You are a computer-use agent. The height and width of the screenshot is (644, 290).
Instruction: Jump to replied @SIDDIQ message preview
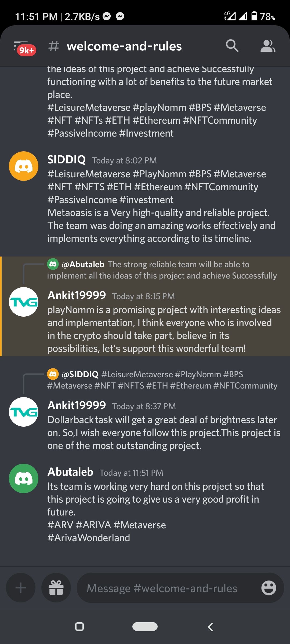162,380
